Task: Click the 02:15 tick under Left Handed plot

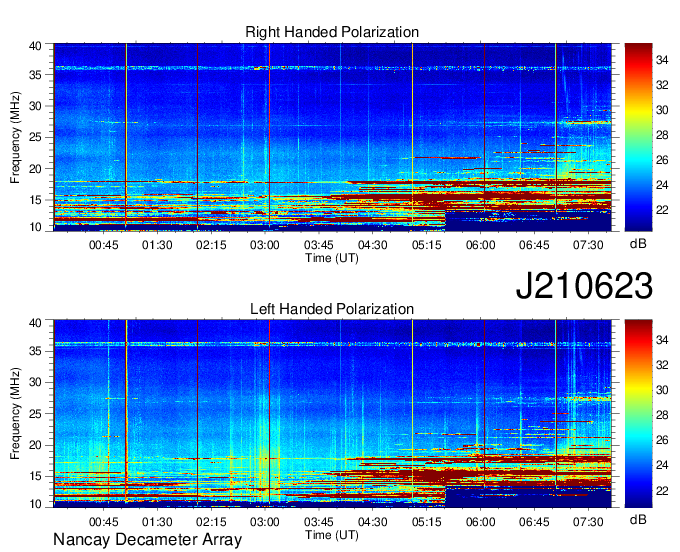Action: coord(211,522)
